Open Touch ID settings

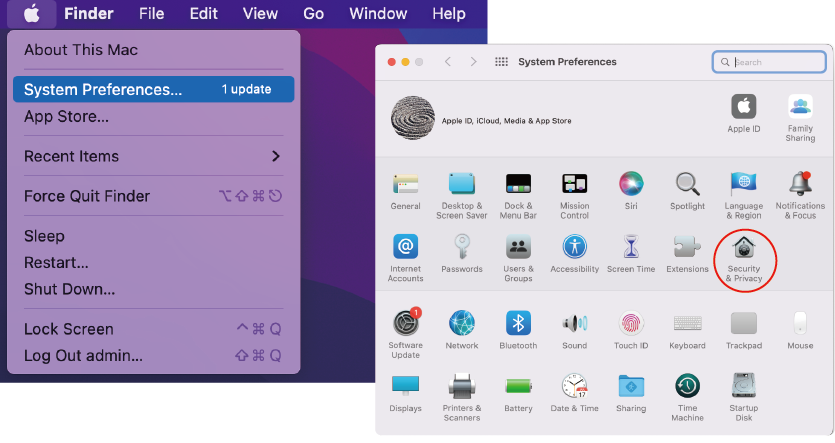(631, 330)
